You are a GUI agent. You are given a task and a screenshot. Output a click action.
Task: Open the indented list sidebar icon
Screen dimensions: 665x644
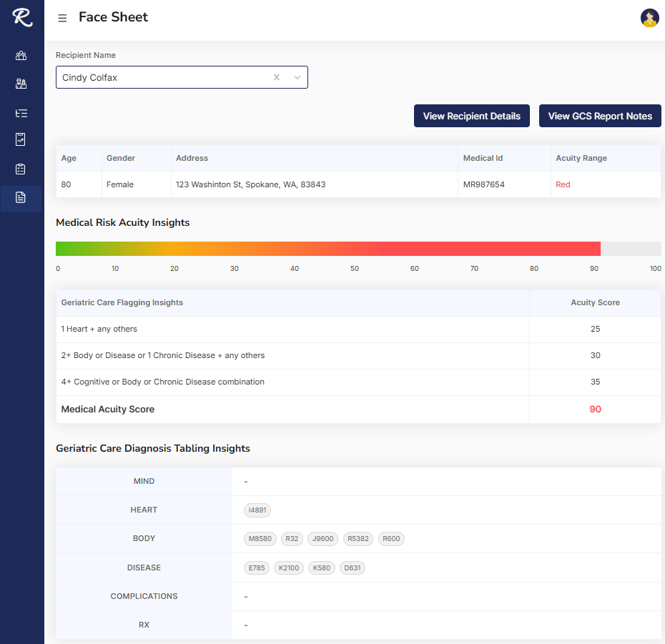(x=21, y=113)
